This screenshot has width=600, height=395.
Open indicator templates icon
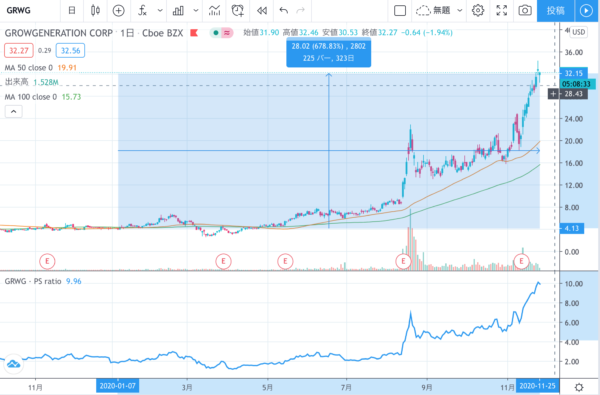pos(215,10)
